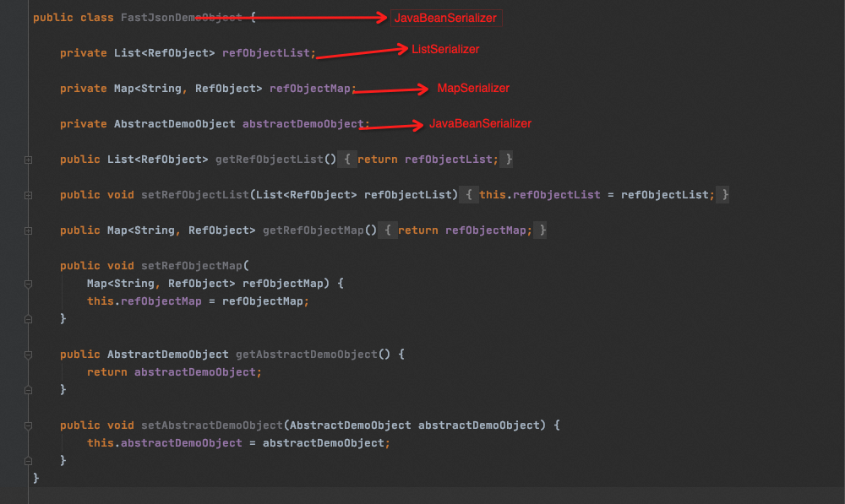Click folded opening brace after getRefObjectList()
Image resolution: width=845 pixels, height=504 pixels.
(x=347, y=160)
